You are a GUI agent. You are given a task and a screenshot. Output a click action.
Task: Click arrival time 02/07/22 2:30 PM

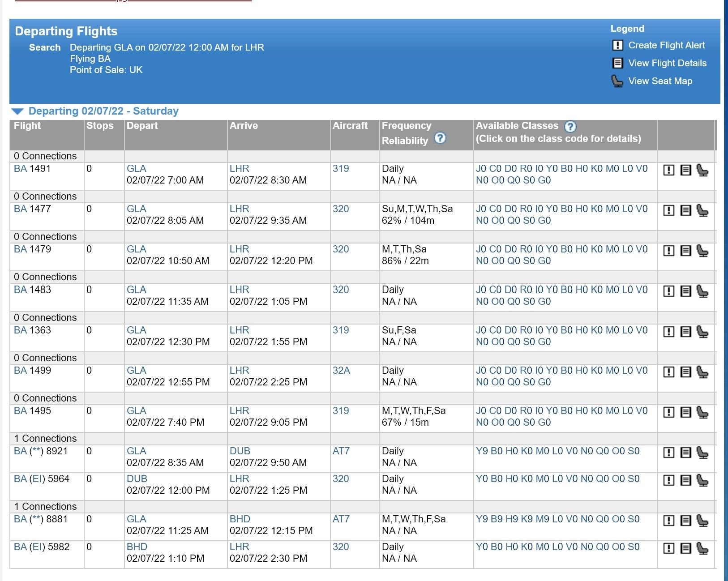pyautogui.click(x=269, y=559)
